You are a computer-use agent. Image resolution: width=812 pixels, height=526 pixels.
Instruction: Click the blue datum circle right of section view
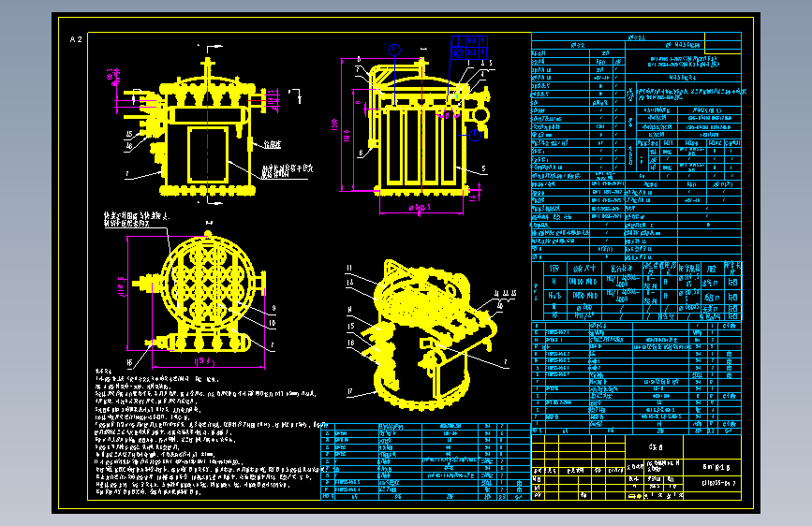pyautogui.click(x=475, y=135)
